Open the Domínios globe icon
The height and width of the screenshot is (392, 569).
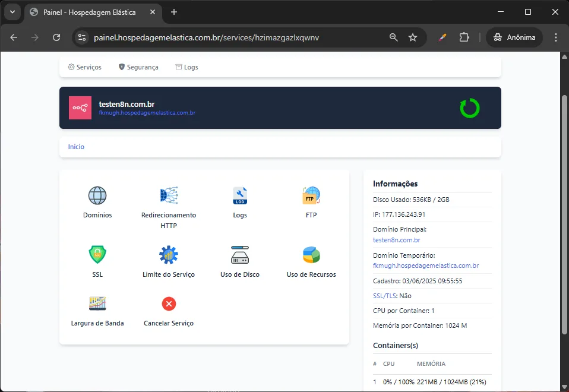pyautogui.click(x=97, y=195)
